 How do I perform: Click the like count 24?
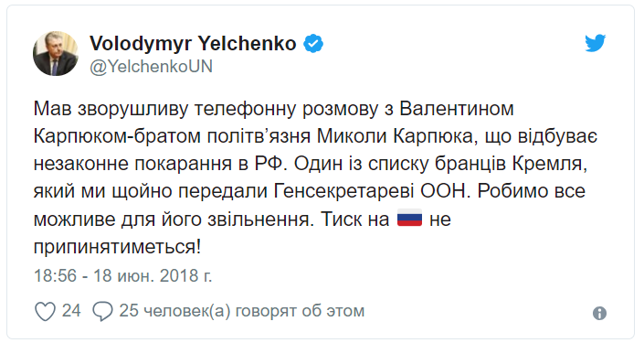tap(71, 311)
